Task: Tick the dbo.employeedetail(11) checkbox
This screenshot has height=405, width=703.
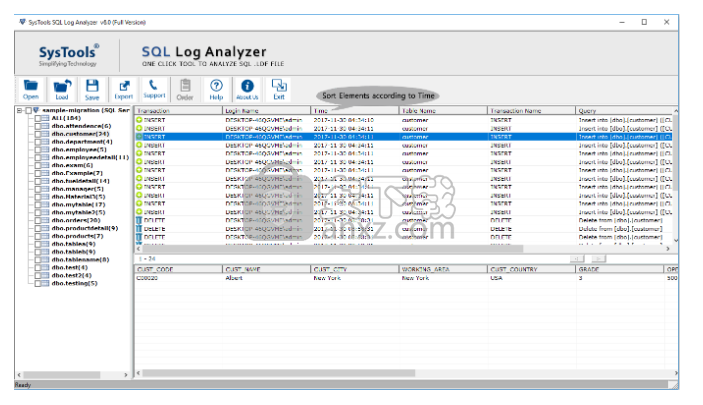Action: coord(38,157)
